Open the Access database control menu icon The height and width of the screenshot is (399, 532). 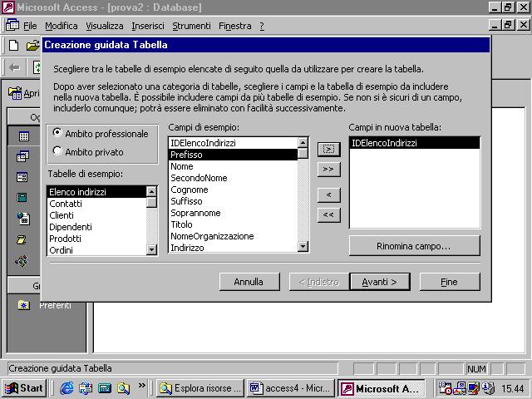(12, 26)
